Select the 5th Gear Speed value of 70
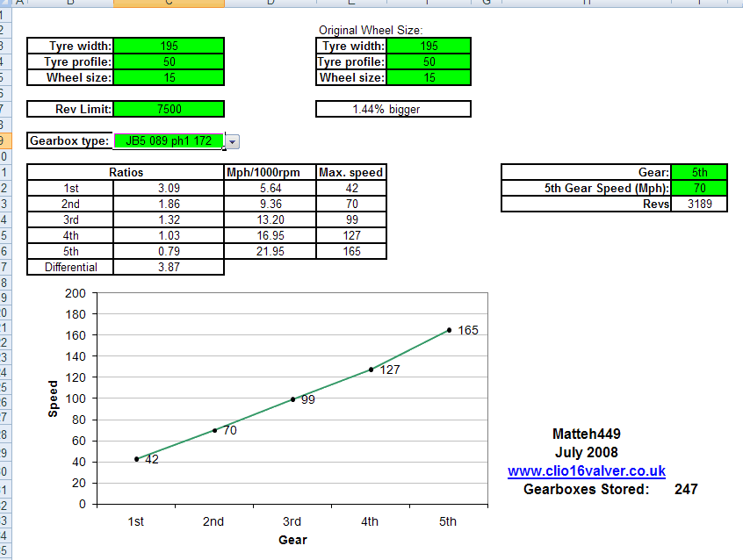Viewport: 743px width, 560px height. [x=700, y=188]
